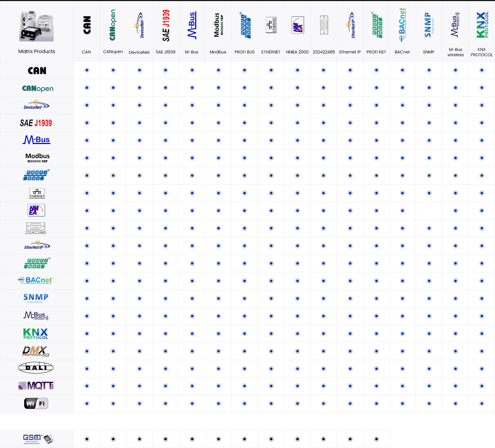
Task: Select the SAE J1939 row logo
Action: [x=36, y=123]
